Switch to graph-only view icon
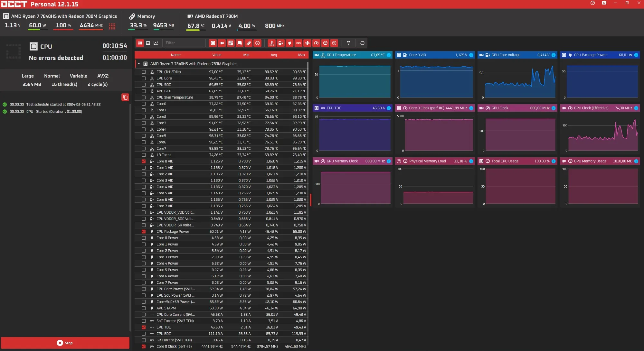Viewport: 644px width, 351px height. point(156,43)
